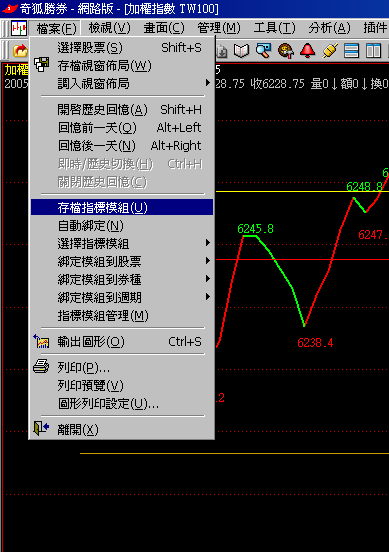Choose 開啟歷史回憶(A) from menu

(x=122, y=109)
